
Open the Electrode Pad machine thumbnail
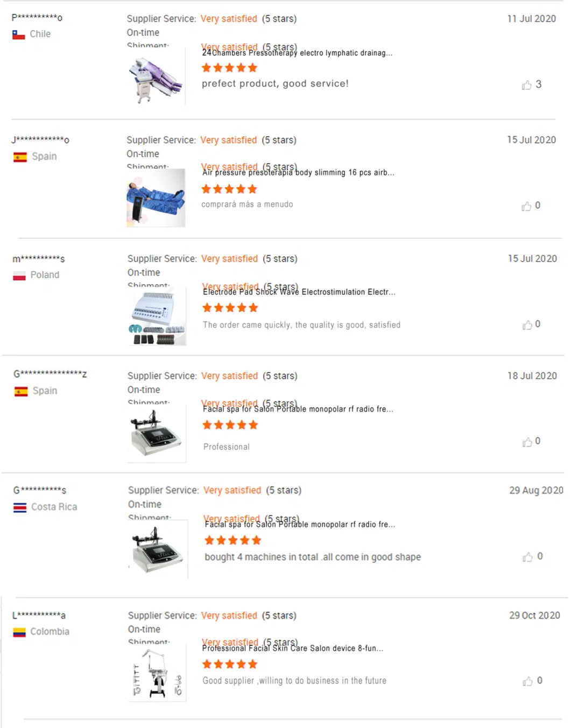(157, 316)
